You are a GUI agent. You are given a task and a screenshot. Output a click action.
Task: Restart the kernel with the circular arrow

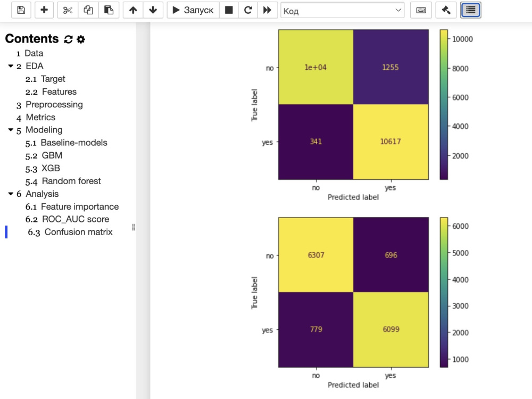click(x=248, y=10)
